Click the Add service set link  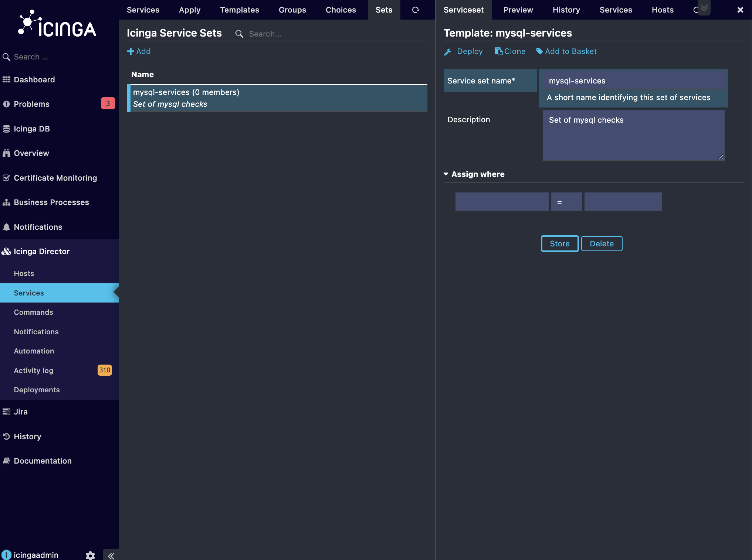[139, 51]
